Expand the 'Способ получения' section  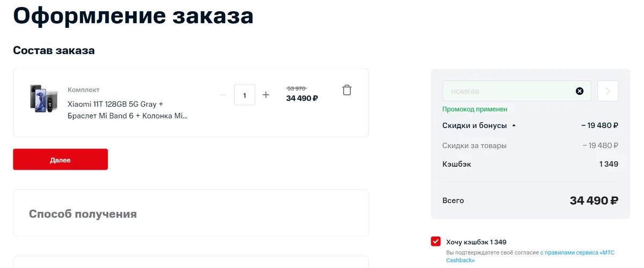click(x=191, y=213)
